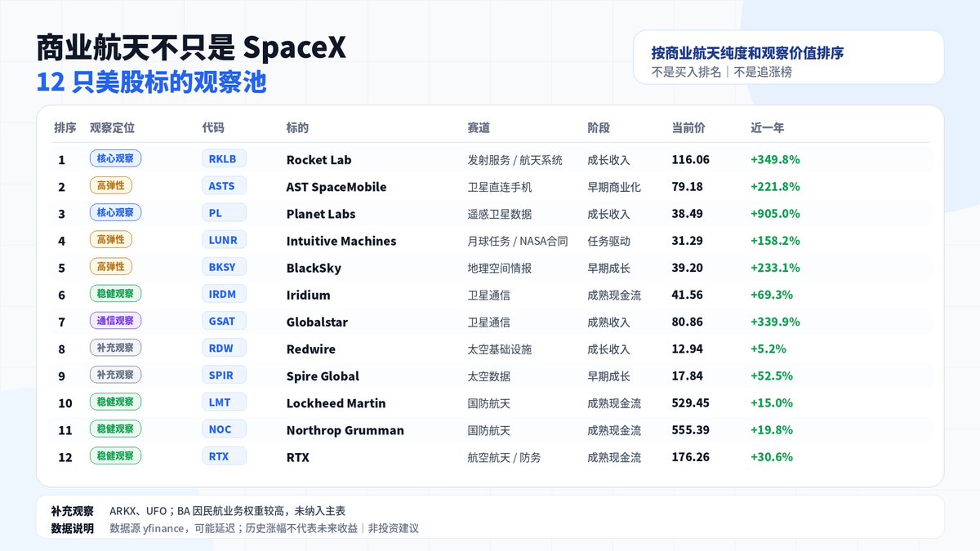Click the 太空基础设施 sector cell
Image resolution: width=980 pixels, height=551 pixels.
[499, 349]
